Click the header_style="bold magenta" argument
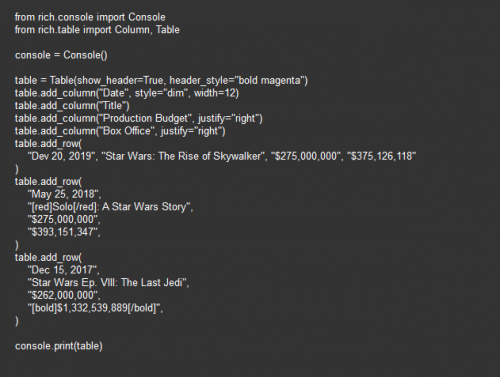Viewport: 500px width, 377px height. click(237, 80)
